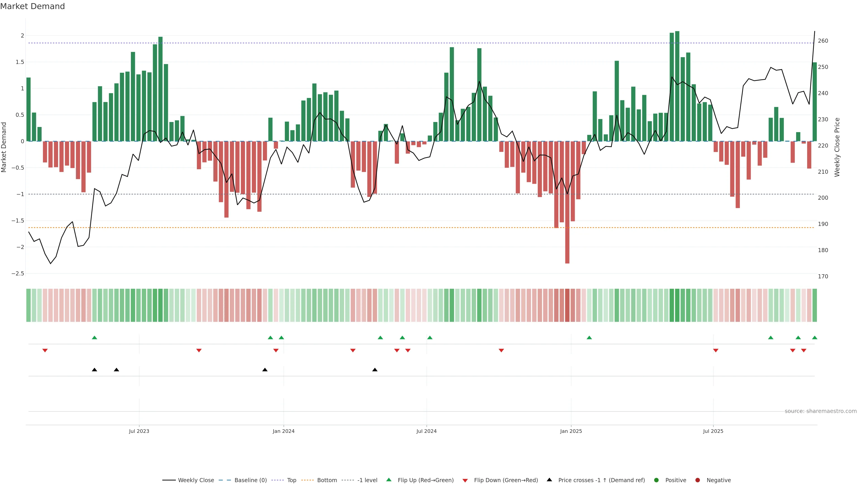Click the Jul 2023 x-axis label
Image resolution: width=868 pixels, height=488 pixels.
[x=139, y=431]
